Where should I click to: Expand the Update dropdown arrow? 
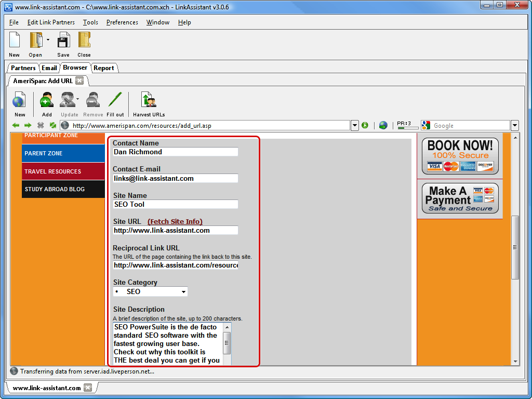(78, 99)
